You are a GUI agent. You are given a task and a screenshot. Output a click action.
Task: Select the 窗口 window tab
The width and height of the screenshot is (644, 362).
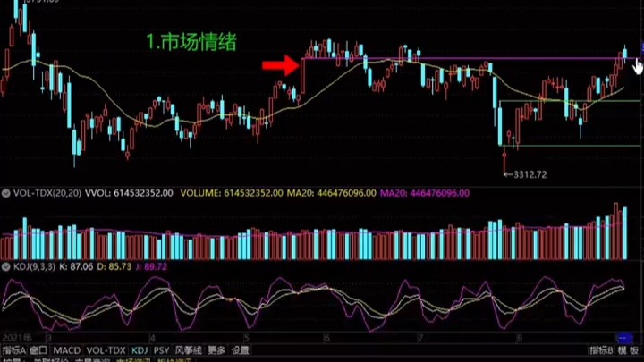click(x=38, y=349)
